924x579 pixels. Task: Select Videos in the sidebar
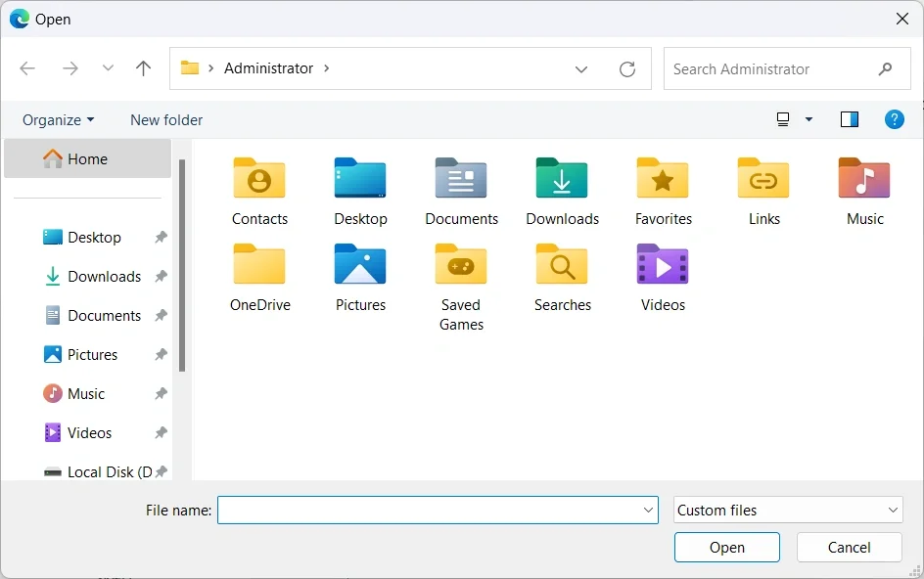(90, 432)
